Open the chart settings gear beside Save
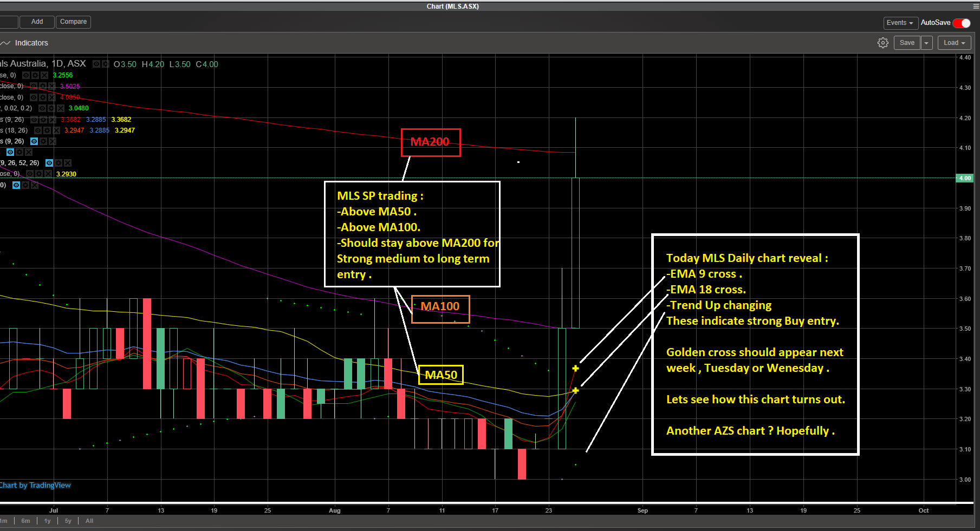 tap(883, 43)
